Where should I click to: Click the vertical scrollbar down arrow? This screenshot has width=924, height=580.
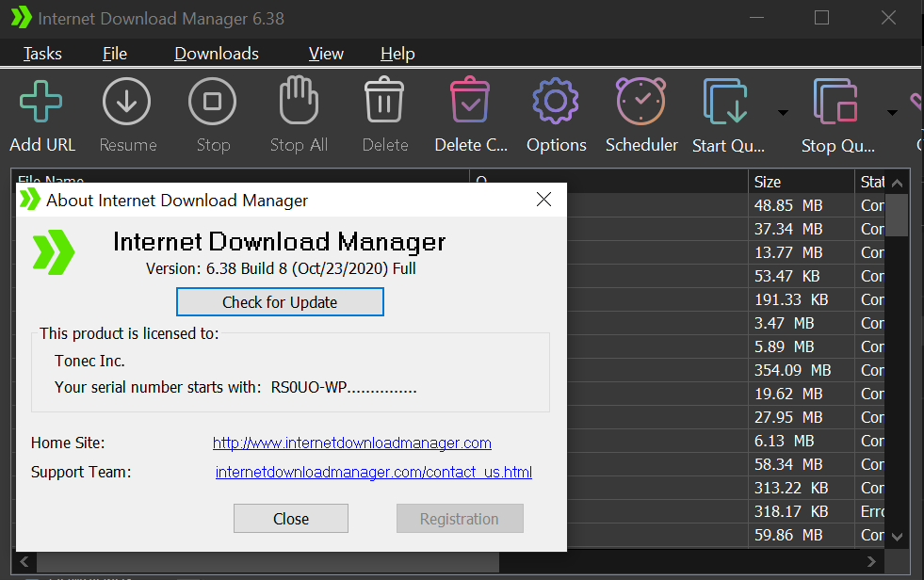pyautogui.click(x=897, y=537)
